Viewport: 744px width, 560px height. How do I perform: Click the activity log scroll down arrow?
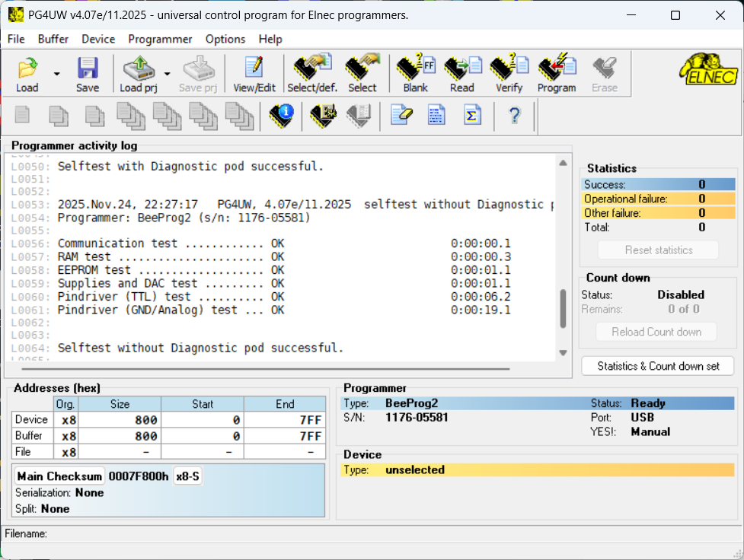pyautogui.click(x=563, y=352)
